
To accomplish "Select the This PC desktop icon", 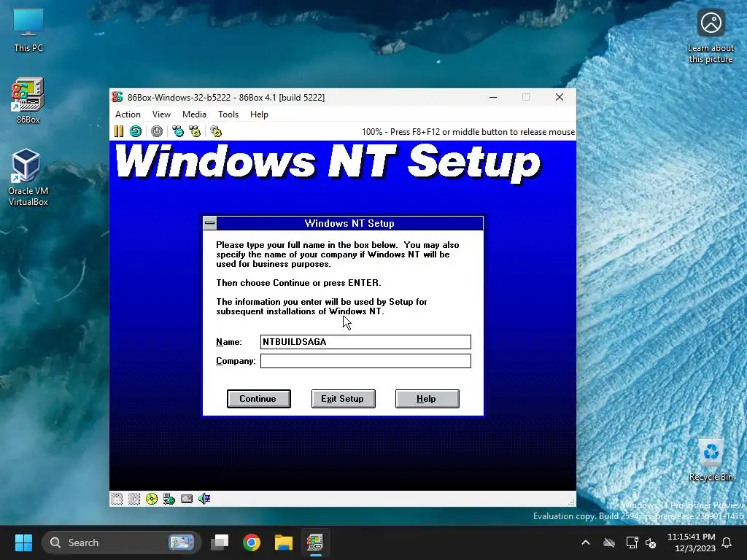I will click(28, 29).
